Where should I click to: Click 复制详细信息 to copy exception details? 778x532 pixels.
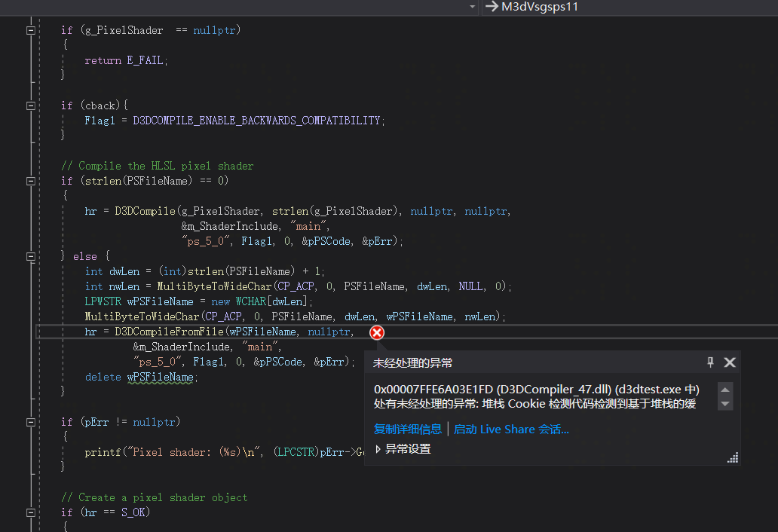coord(408,428)
